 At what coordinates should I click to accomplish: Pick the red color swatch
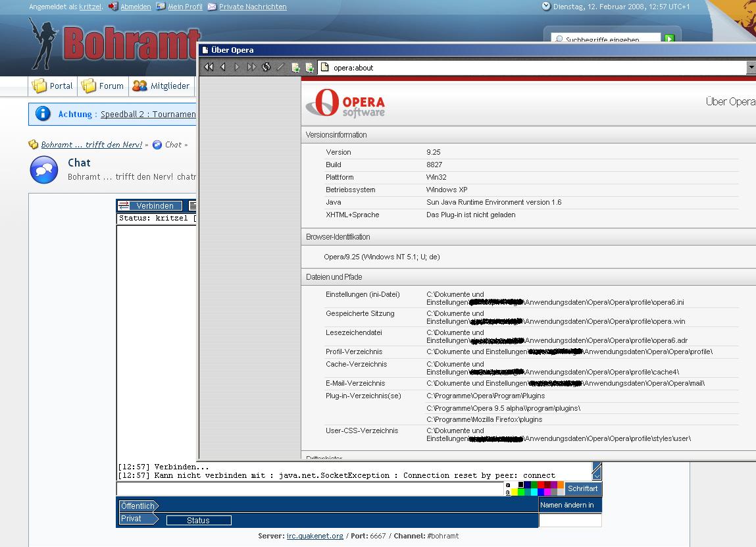(x=542, y=485)
